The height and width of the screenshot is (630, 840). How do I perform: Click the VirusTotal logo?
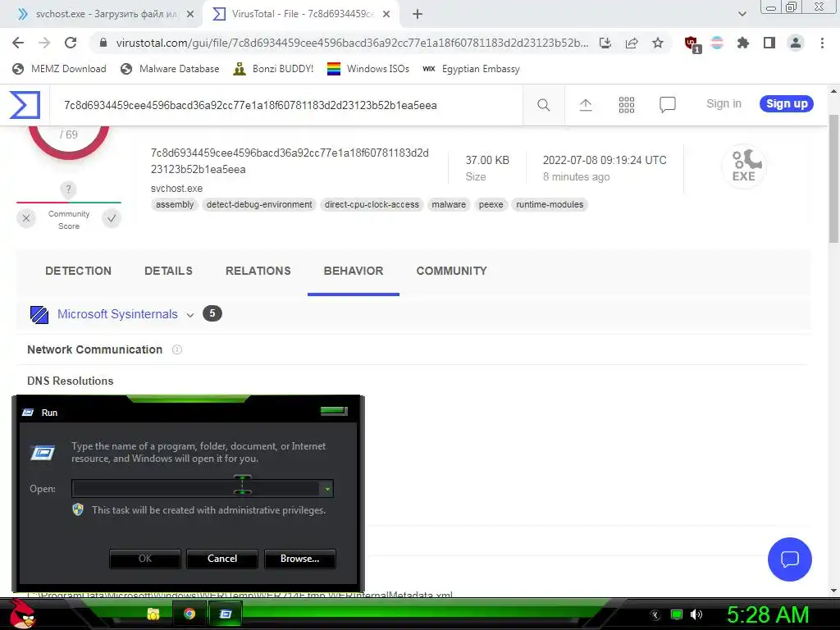click(x=25, y=104)
